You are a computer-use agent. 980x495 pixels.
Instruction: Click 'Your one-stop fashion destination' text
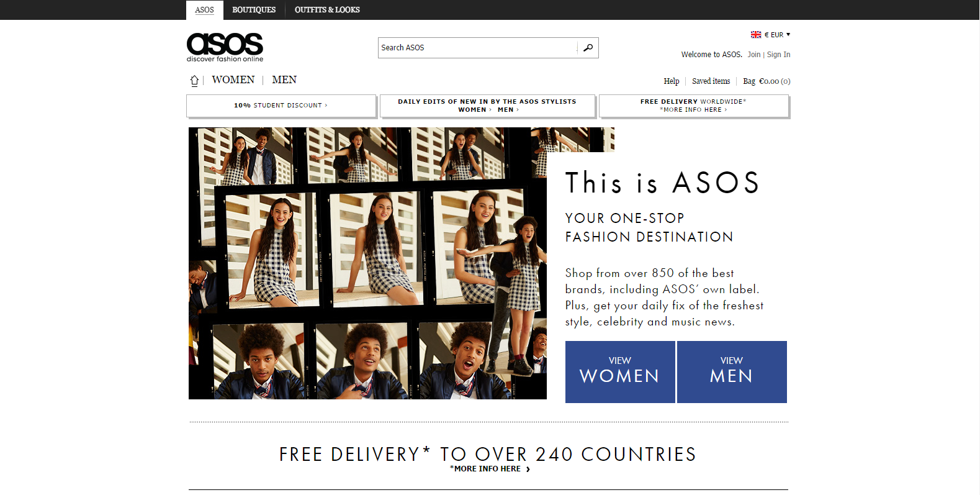pos(649,227)
